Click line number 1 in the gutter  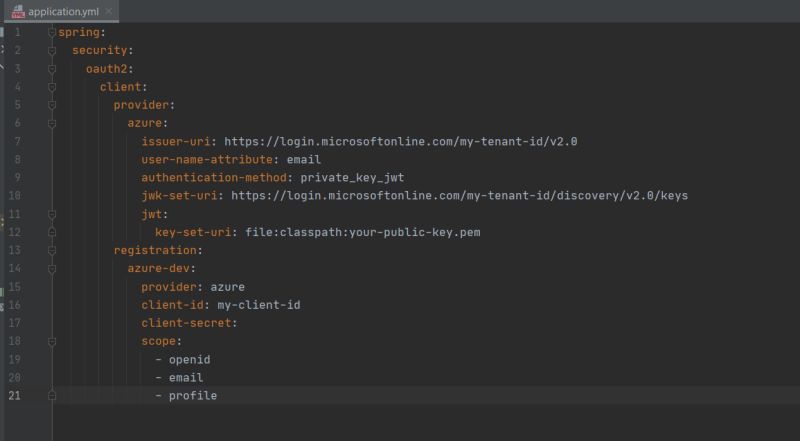point(18,32)
